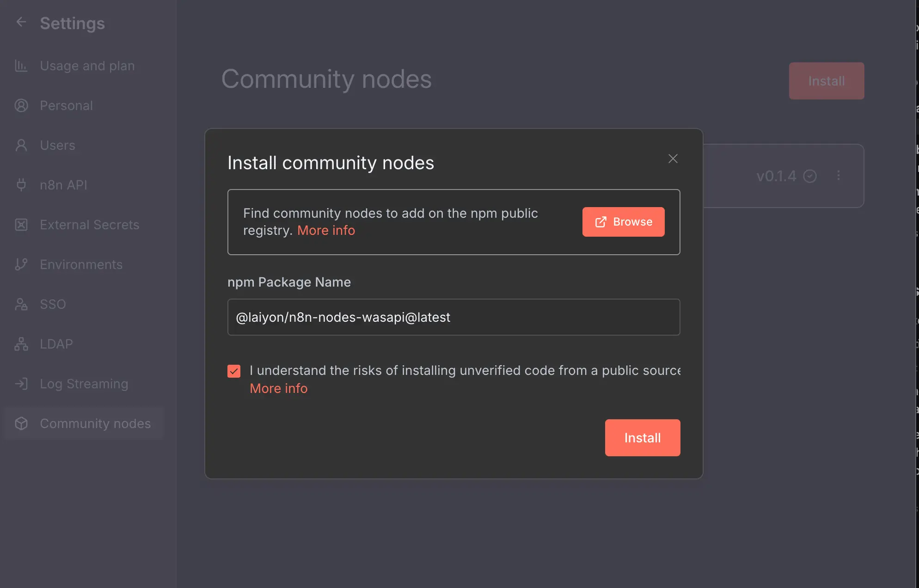Click the v0.1.4 version label

pos(777,176)
